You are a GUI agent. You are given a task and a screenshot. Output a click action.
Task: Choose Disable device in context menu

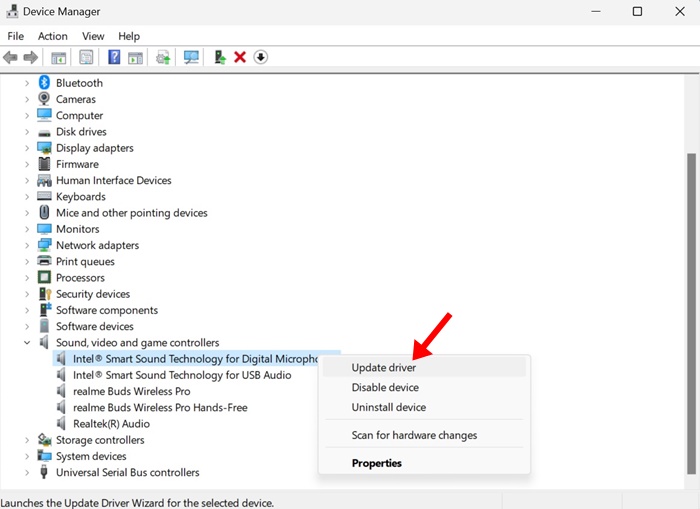(x=424, y=388)
